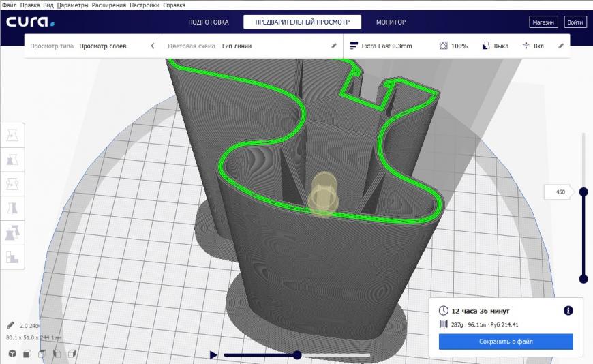Switch to the МОНИТОР stage
593x364 pixels.
(391, 22)
